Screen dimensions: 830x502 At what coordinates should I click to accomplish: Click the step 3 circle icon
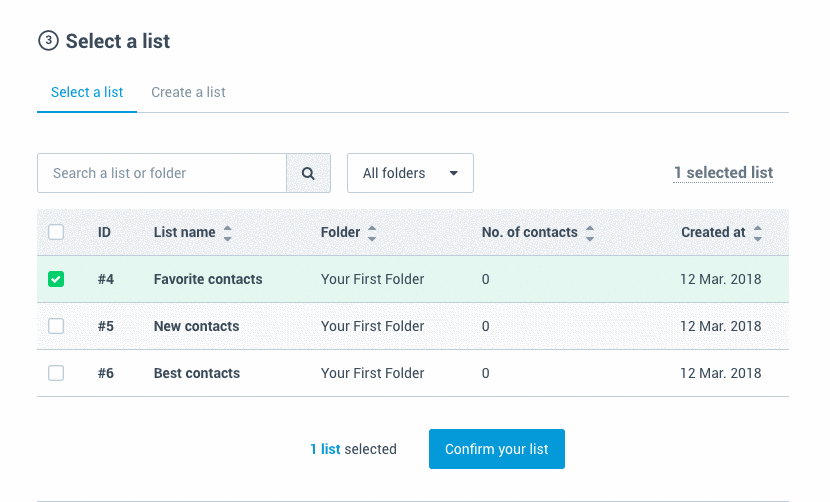point(48,41)
